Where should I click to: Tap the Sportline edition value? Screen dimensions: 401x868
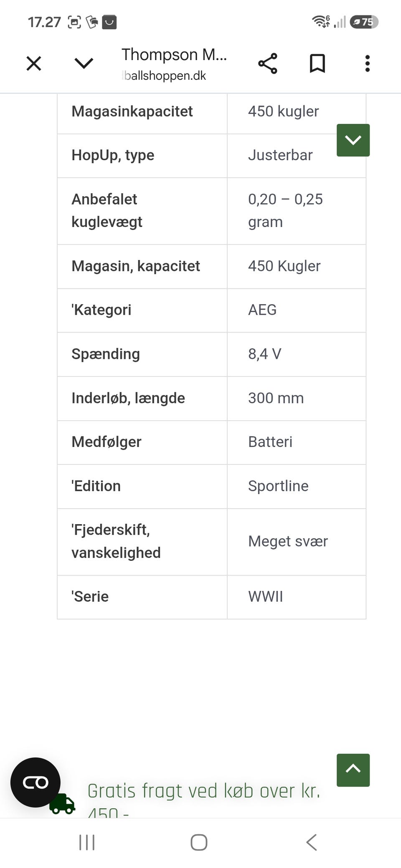click(x=278, y=486)
